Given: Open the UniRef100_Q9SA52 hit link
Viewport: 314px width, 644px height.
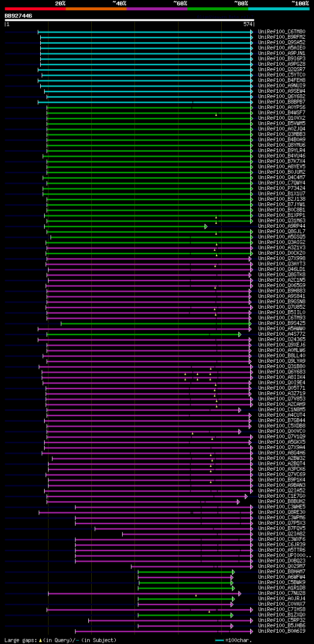Looking at the screenshot, I should [x=282, y=43].
